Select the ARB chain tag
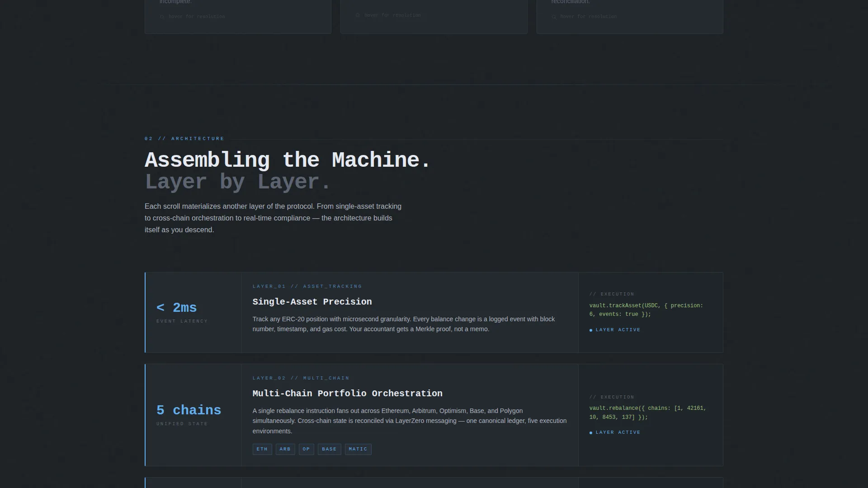This screenshot has height=488, width=868. pyautogui.click(x=285, y=449)
